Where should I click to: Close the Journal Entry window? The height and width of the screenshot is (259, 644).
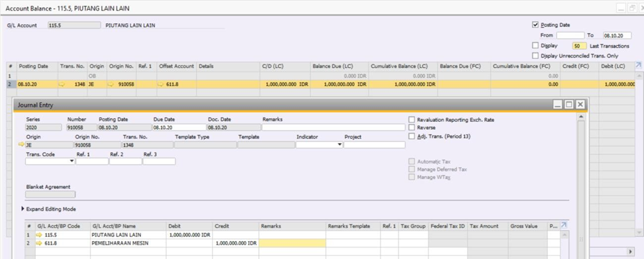click(580, 105)
